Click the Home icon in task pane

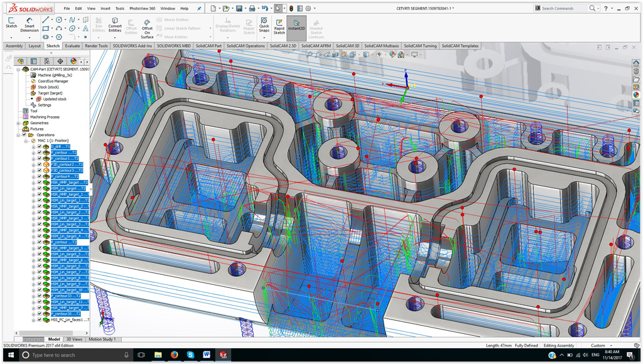click(x=636, y=63)
